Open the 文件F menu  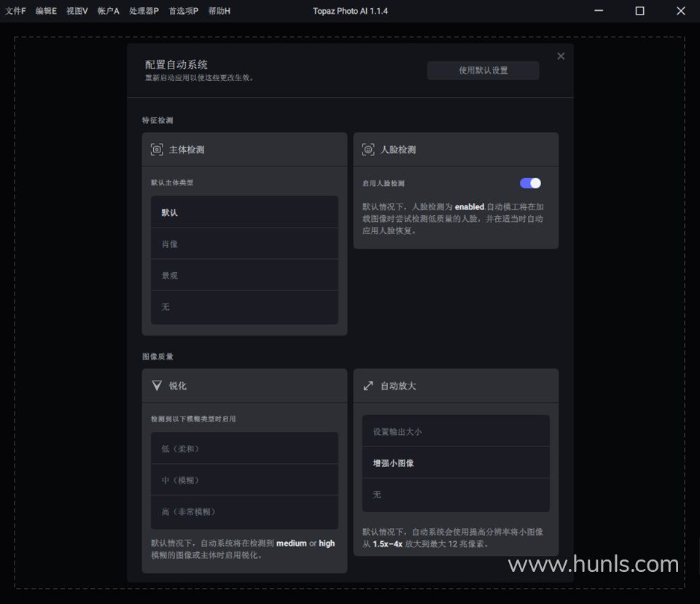pyautogui.click(x=15, y=11)
